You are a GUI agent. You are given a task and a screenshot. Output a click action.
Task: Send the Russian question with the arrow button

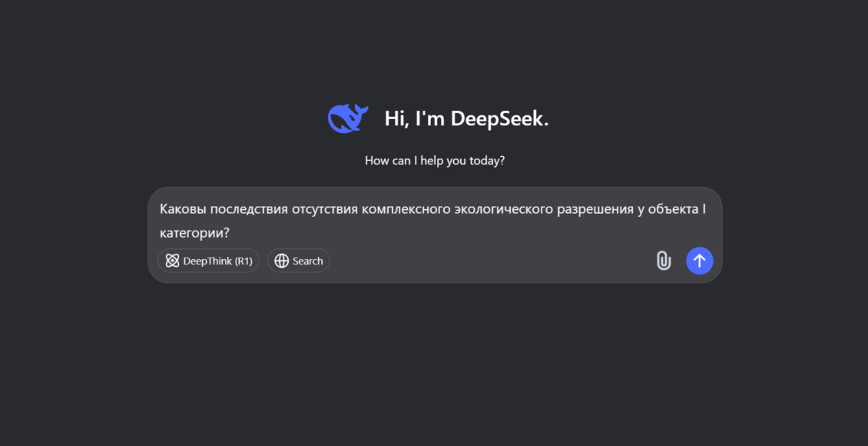699,261
